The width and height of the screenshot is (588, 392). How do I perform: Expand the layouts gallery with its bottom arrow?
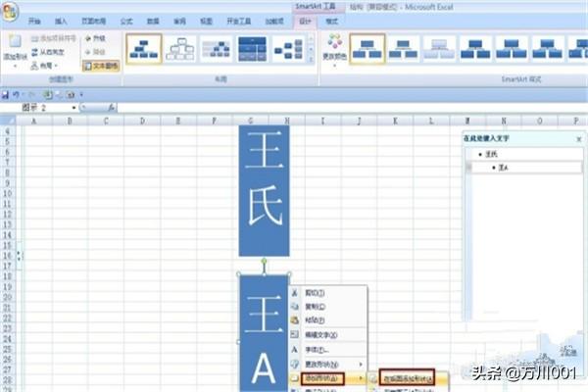point(311,60)
